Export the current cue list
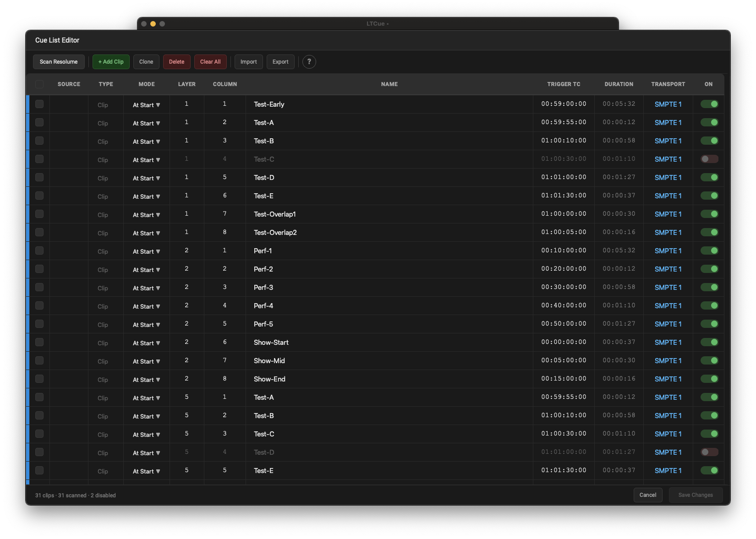756x539 pixels. pos(280,62)
